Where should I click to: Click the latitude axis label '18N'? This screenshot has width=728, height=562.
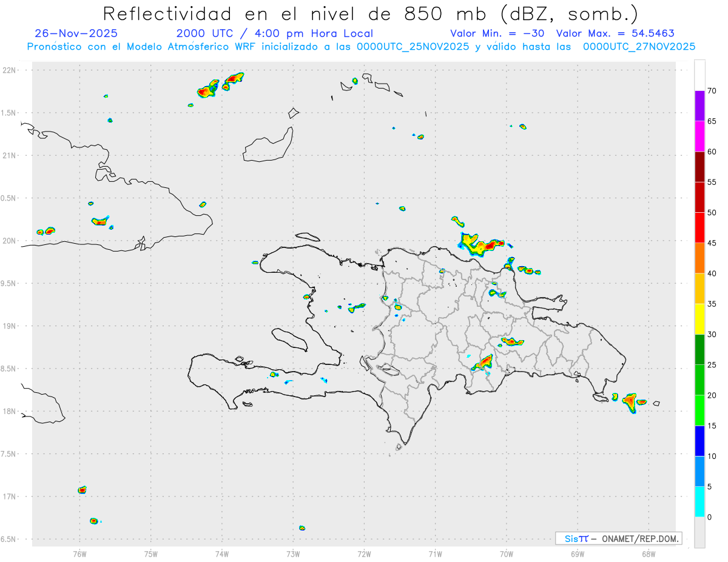10,411
